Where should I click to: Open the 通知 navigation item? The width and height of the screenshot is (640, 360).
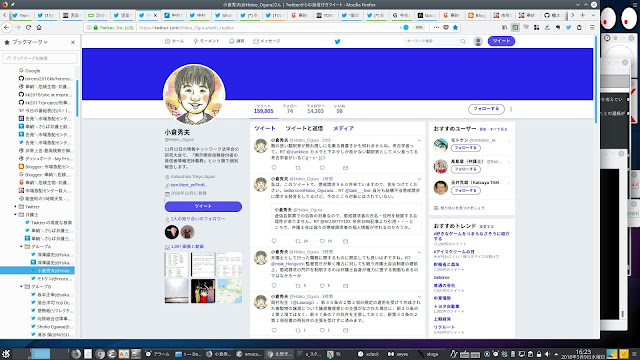(x=236, y=41)
